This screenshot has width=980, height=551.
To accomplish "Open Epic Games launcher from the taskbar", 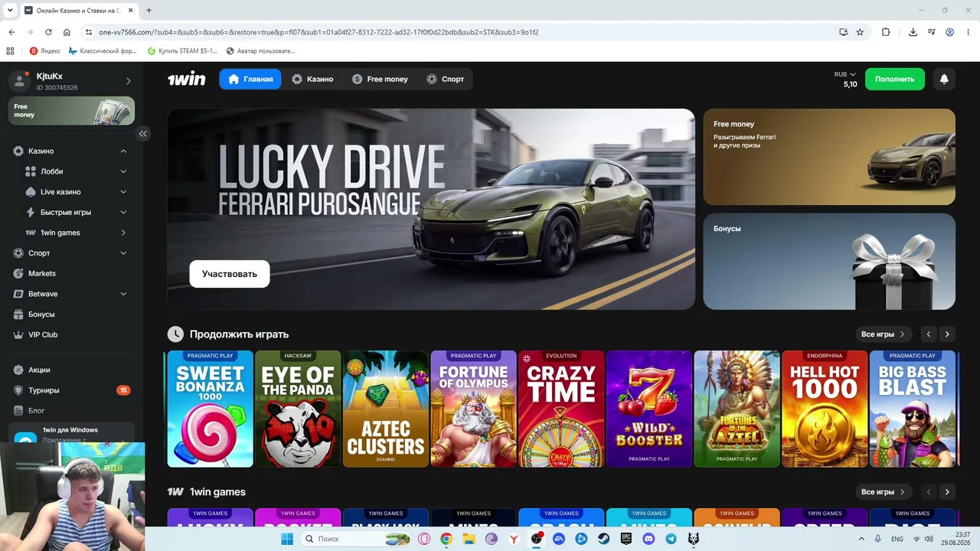I will click(x=626, y=539).
